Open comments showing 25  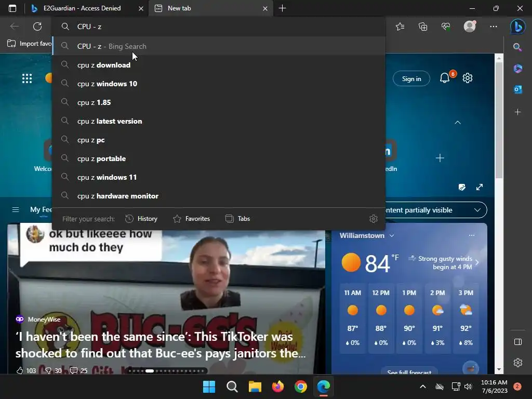[x=78, y=370]
